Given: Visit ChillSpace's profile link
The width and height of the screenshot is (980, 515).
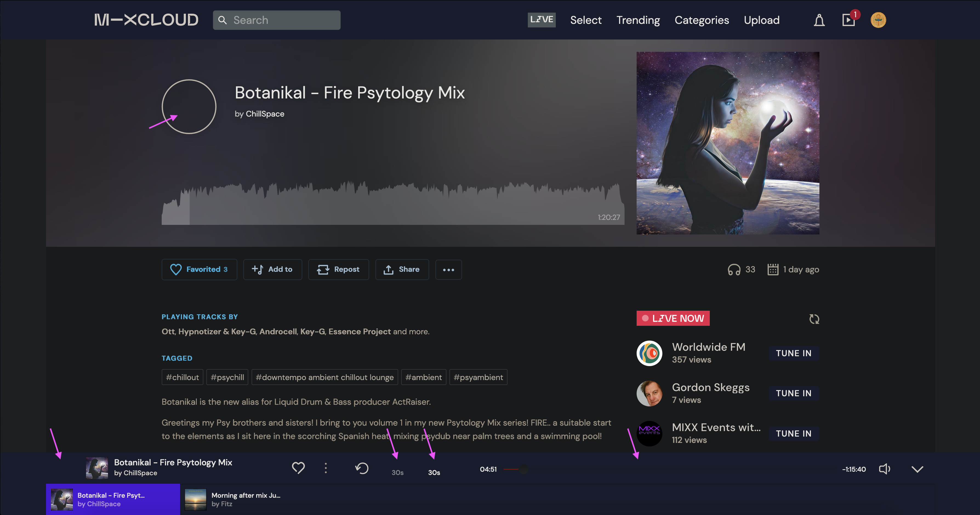Looking at the screenshot, I should [x=265, y=114].
